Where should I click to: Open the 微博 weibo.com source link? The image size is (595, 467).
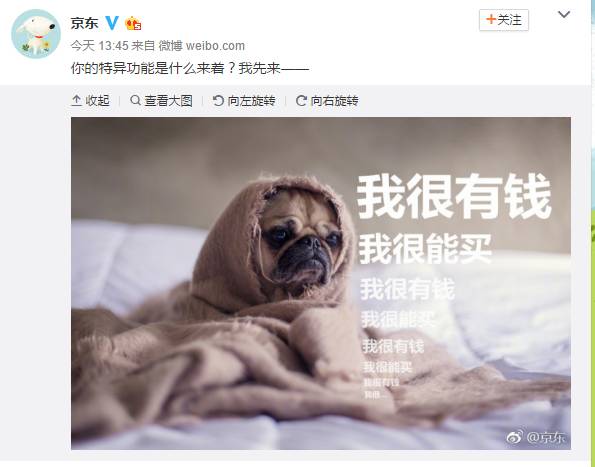click(x=201, y=46)
